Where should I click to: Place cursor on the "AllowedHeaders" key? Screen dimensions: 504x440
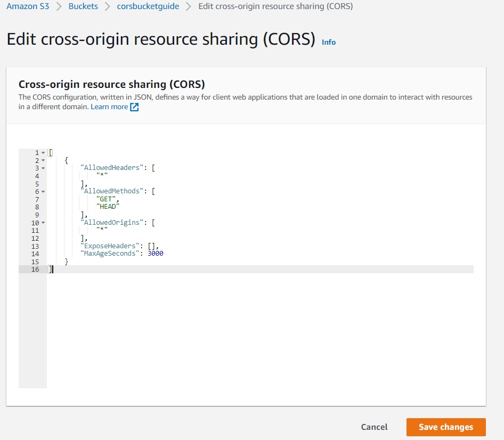pos(112,167)
